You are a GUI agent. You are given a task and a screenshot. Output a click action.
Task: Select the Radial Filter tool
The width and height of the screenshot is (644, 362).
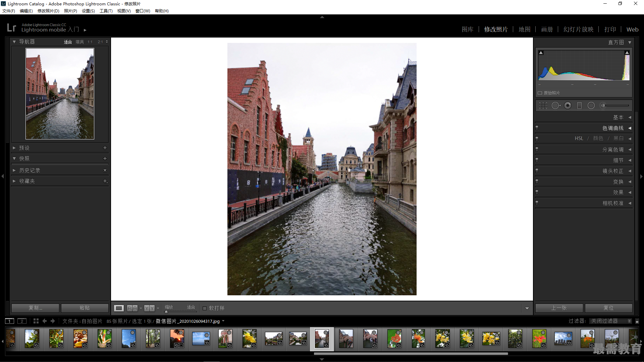point(591,106)
